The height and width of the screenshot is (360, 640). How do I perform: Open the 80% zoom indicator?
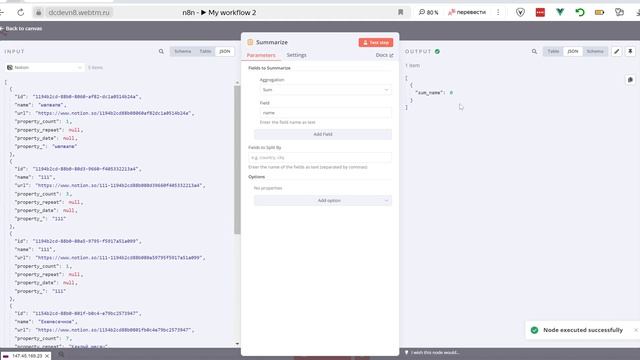428,13
